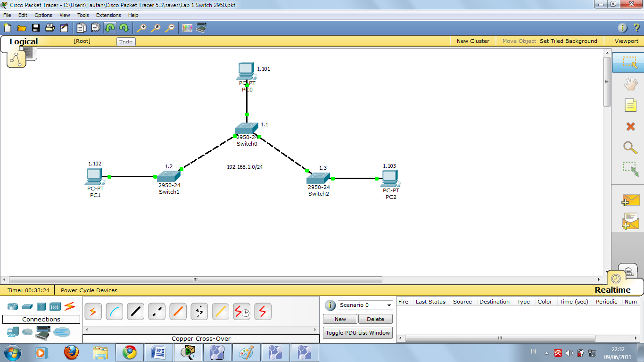Select the red X Delete tool

[630, 126]
